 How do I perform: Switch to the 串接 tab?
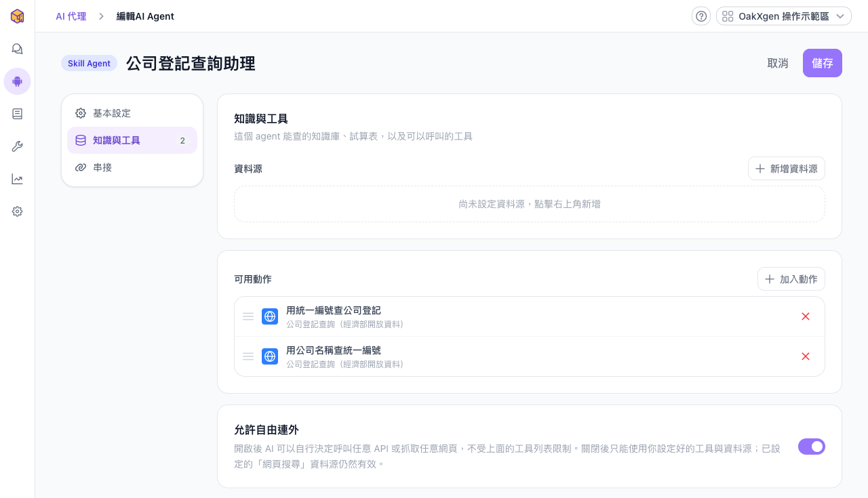tap(132, 167)
